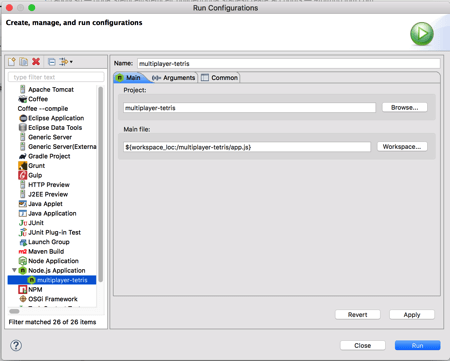Click the configuration list horizontal scrollbar
The height and width of the screenshot is (361, 450).
[x=14, y=311]
